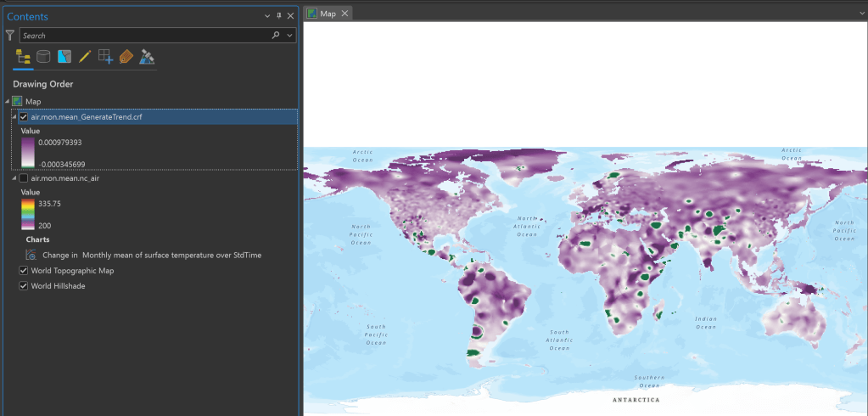Open the temperature change chart icon
Viewport: 868px width, 416px height.
pos(31,254)
